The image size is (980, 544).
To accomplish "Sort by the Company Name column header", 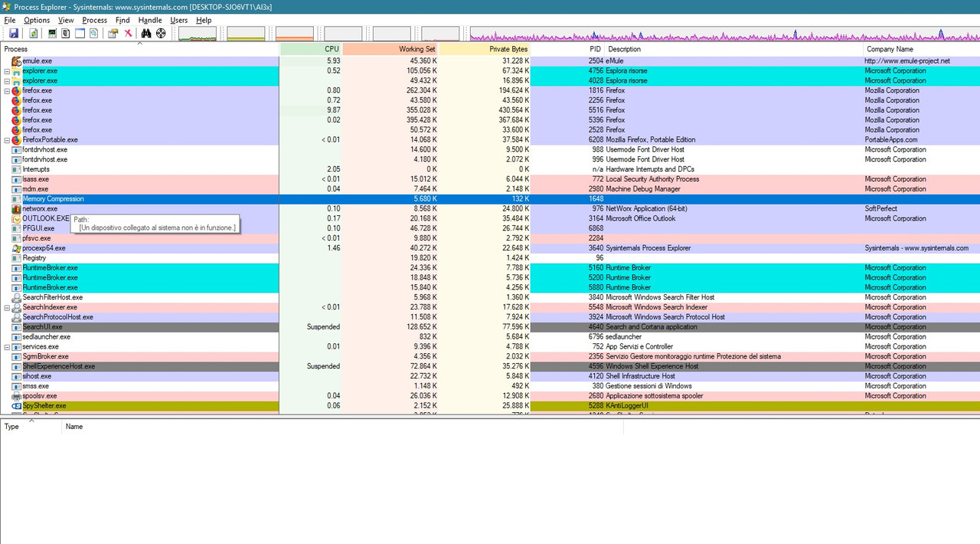I will pos(922,49).
